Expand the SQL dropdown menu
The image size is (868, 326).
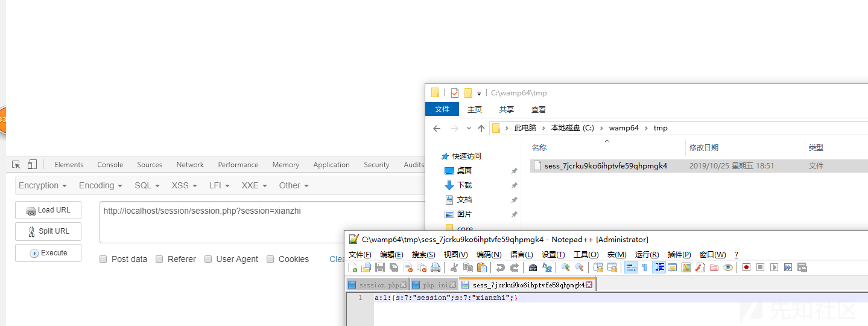pos(147,185)
